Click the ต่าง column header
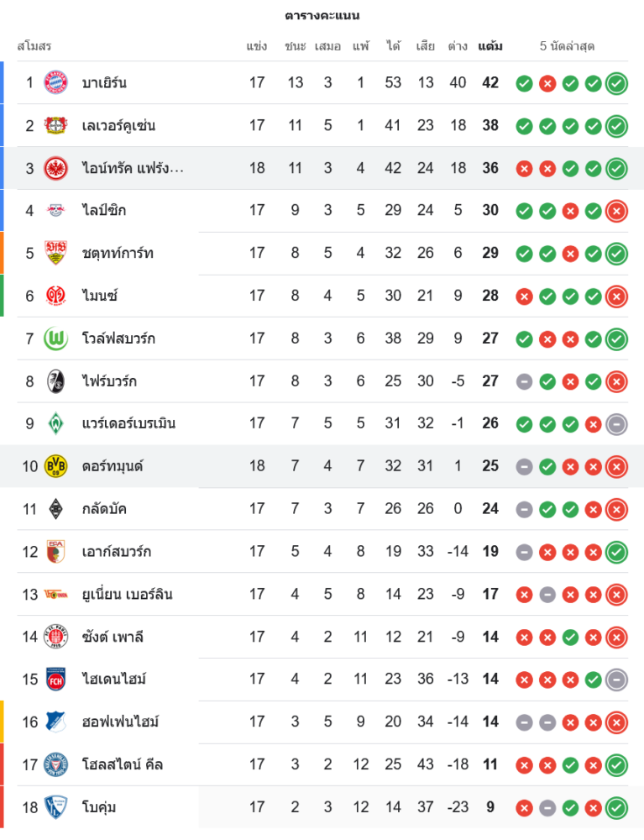The height and width of the screenshot is (840, 644). pyautogui.click(x=458, y=46)
